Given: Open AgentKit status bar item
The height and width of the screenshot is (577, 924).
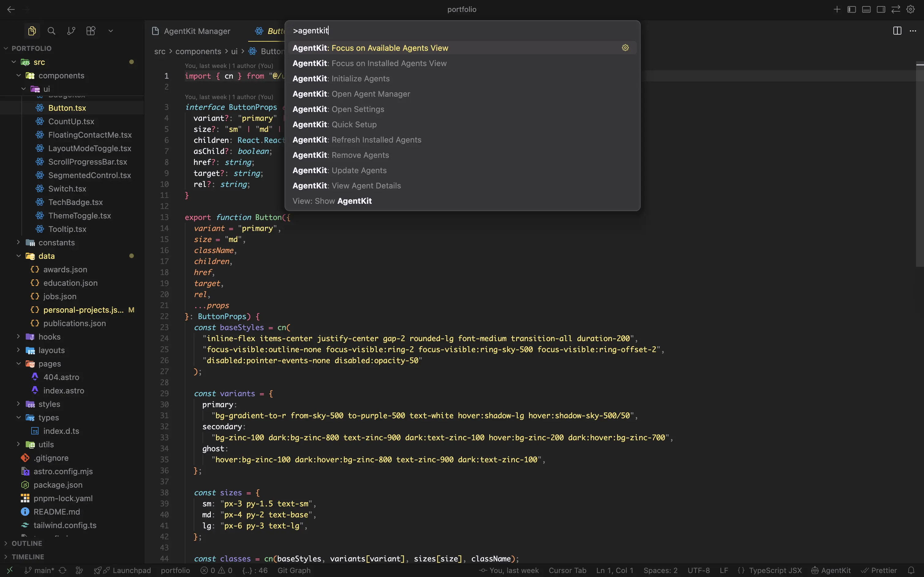Looking at the screenshot, I should (831, 571).
